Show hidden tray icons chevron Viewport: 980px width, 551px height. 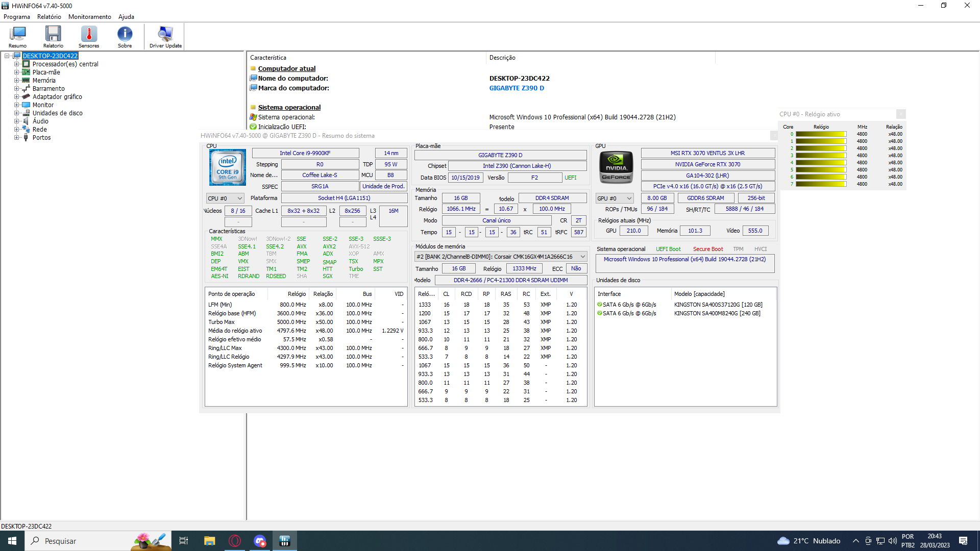(856, 541)
